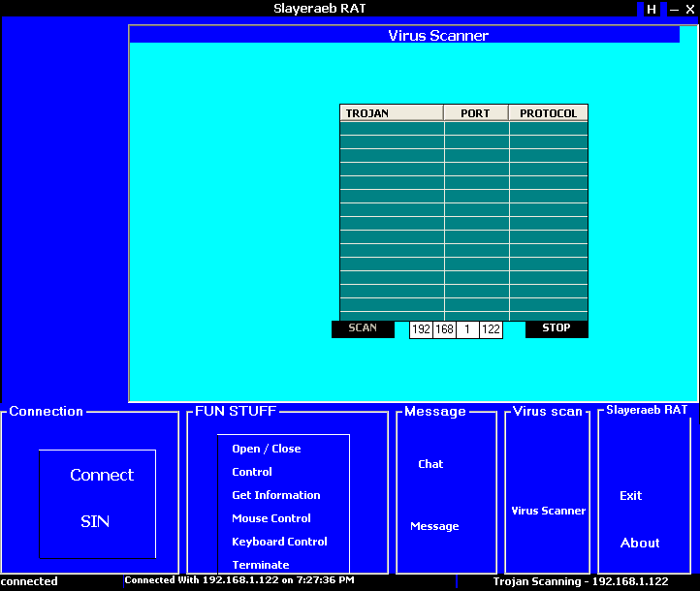Click Exit in the Slayeraeb RAT panel
This screenshot has height=591, width=700.
[x=631, y=495]
